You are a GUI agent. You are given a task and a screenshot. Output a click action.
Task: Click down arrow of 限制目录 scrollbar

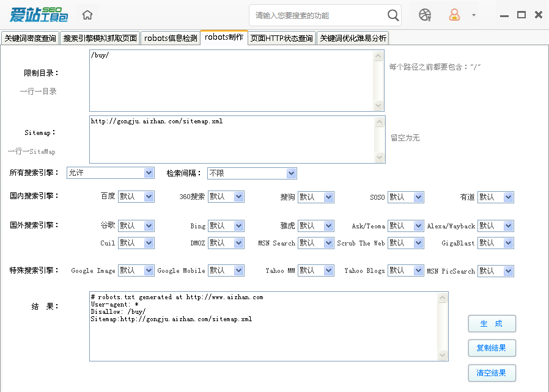pyautogui.click(x=378, y=105)
